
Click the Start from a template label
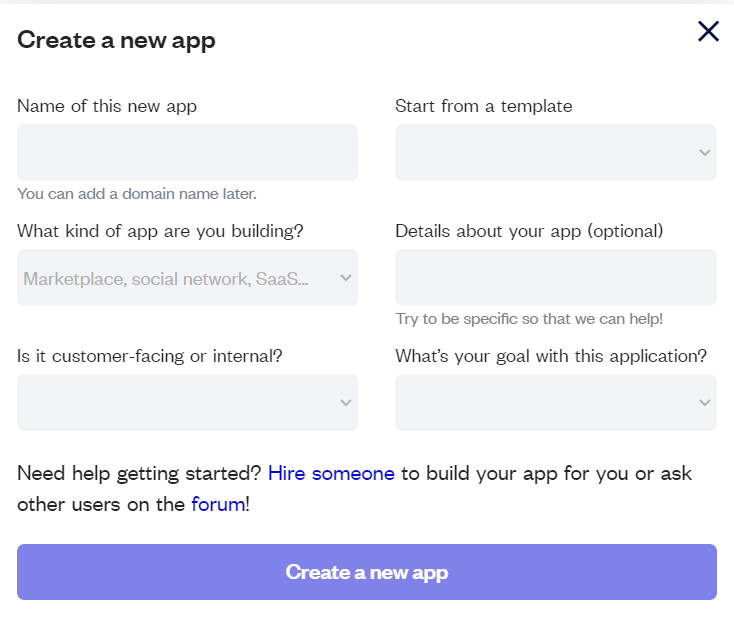click(484, 106)
